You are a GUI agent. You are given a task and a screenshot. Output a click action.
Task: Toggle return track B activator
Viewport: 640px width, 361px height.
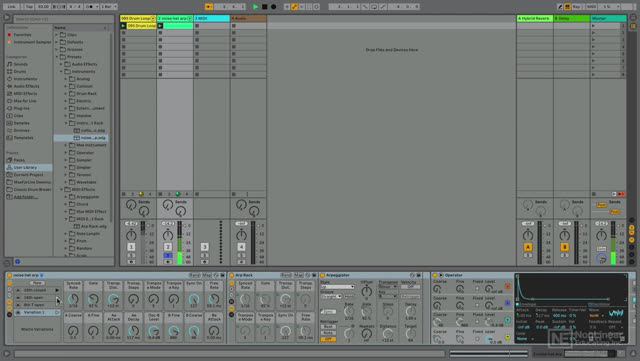click(x=564, y=247)
